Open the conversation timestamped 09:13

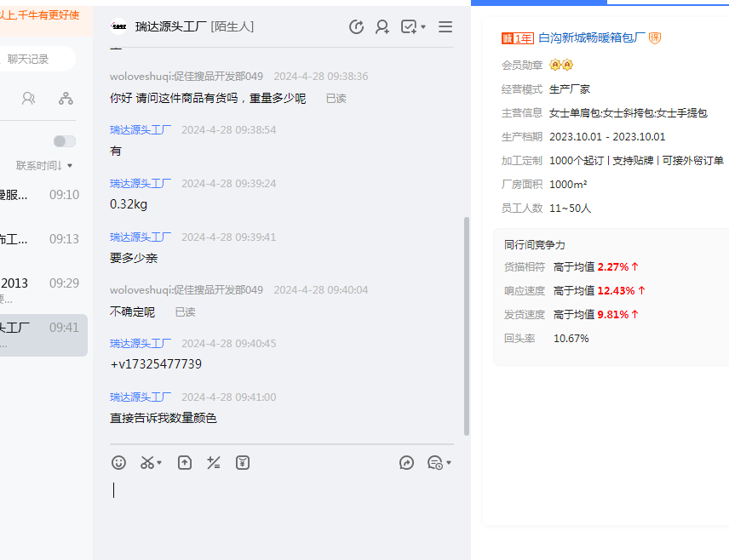[43, 239]
